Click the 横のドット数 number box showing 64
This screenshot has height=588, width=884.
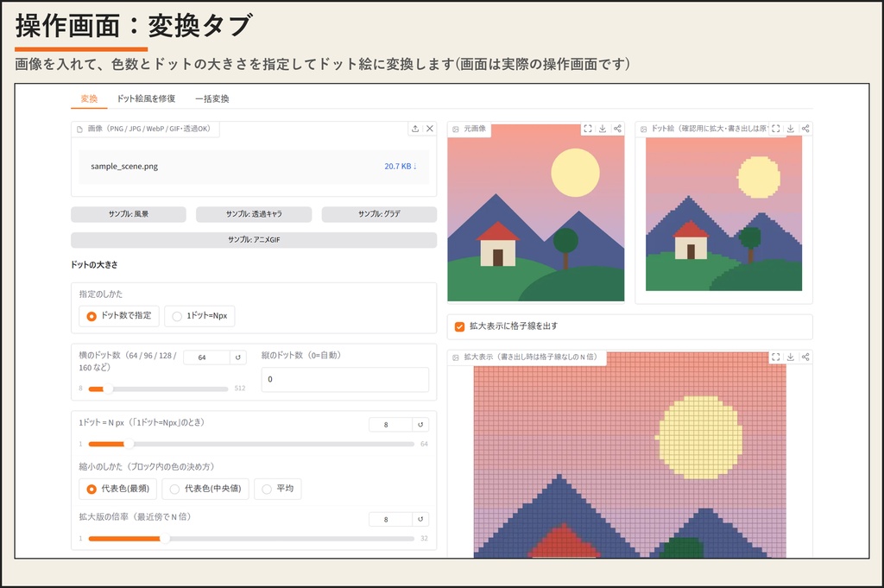click(206, 357)
